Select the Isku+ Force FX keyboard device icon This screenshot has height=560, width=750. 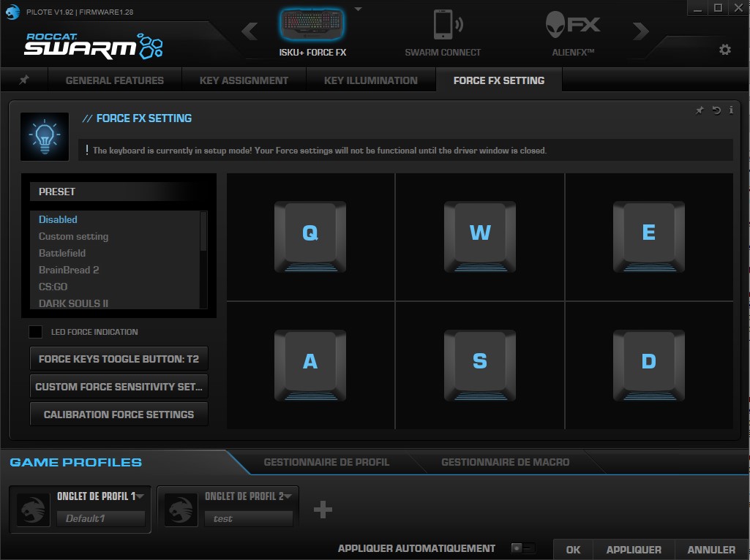click(312, 26)
